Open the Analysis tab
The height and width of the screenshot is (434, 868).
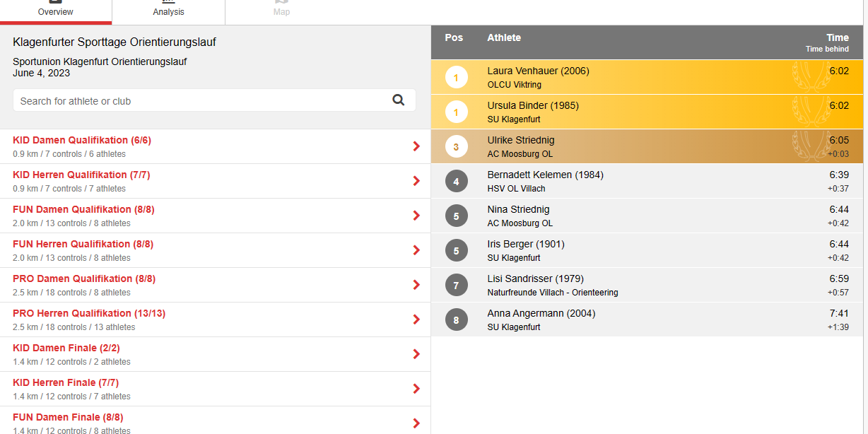click(168, 11)
